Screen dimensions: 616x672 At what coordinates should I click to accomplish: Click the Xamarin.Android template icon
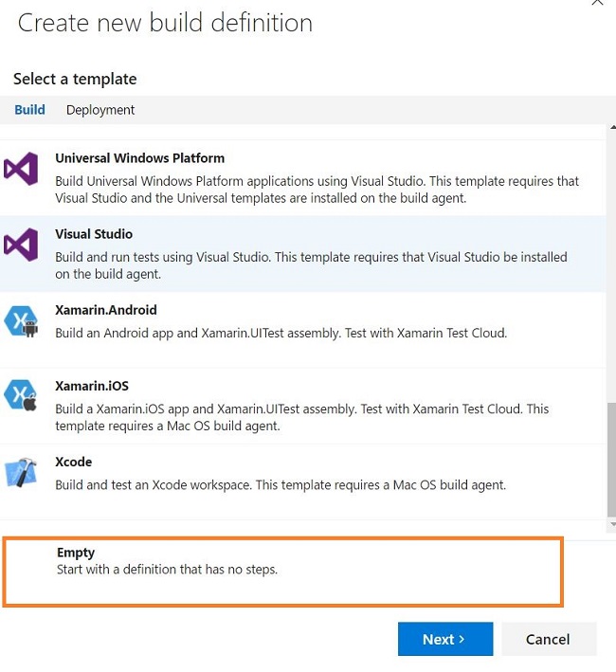pyautogui.click(x=21, y=320)
